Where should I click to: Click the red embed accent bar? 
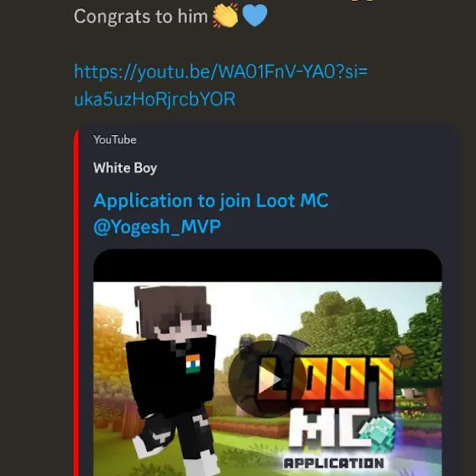point(76,303)
